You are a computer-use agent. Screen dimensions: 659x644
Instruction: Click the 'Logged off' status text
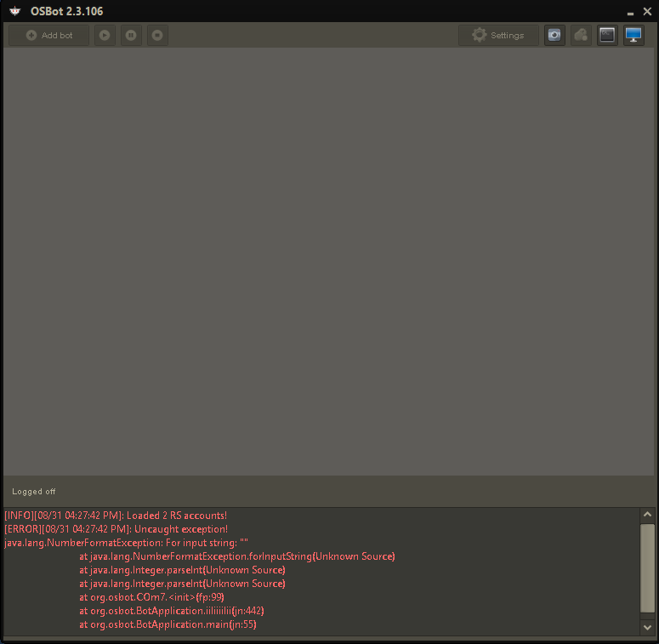34,492
